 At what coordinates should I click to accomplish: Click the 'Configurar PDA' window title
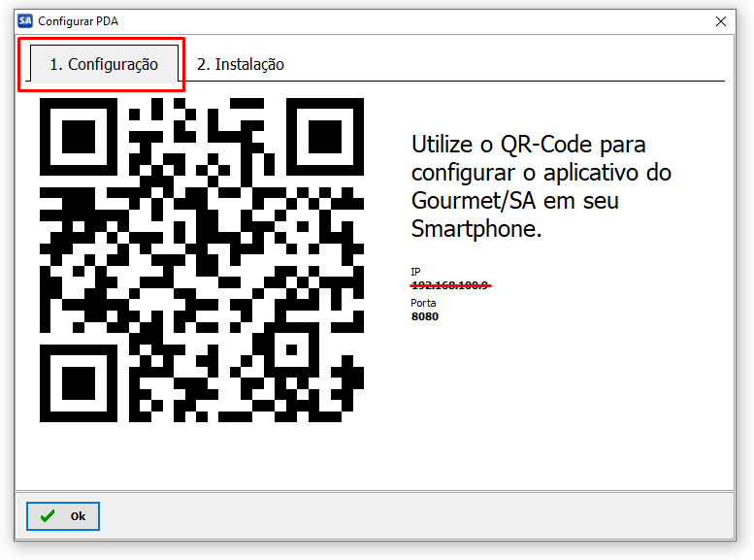click(x=78, y=21)
